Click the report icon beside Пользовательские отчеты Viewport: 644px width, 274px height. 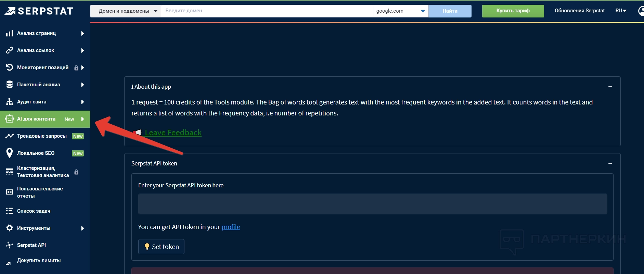[x=10, y=192]
